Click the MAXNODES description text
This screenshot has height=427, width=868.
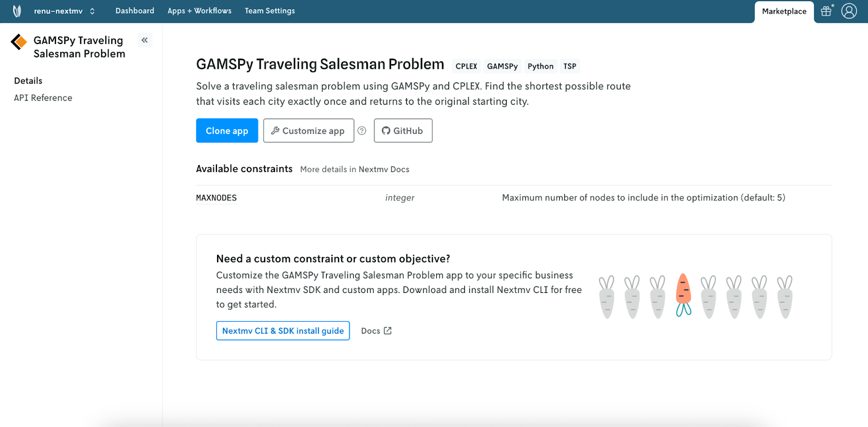643,198
